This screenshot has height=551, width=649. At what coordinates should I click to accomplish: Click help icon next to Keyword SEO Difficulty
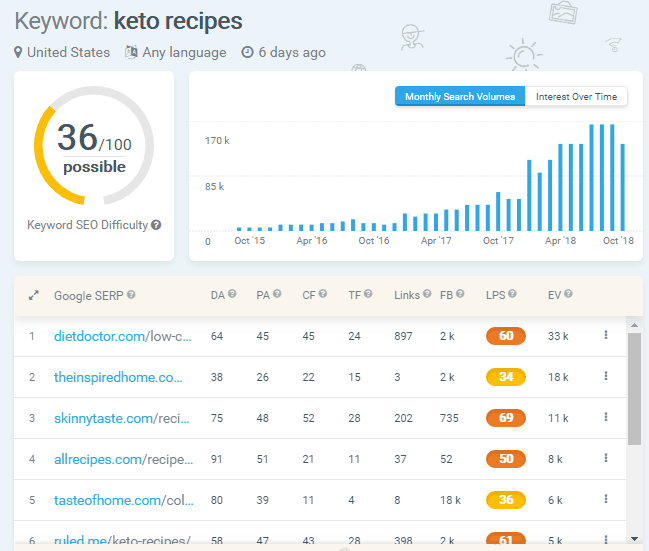pyautogui.click(x=156, y=226)
